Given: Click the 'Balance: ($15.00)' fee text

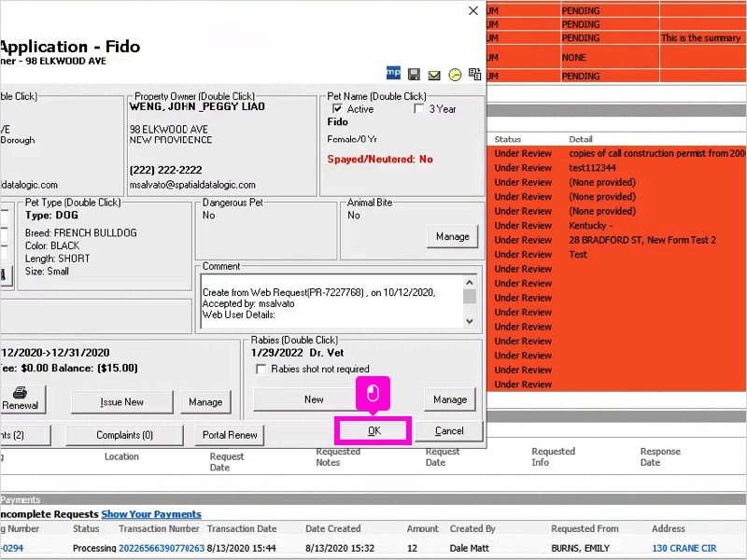Looking at the screenshot, I should [x=94, y=368].
